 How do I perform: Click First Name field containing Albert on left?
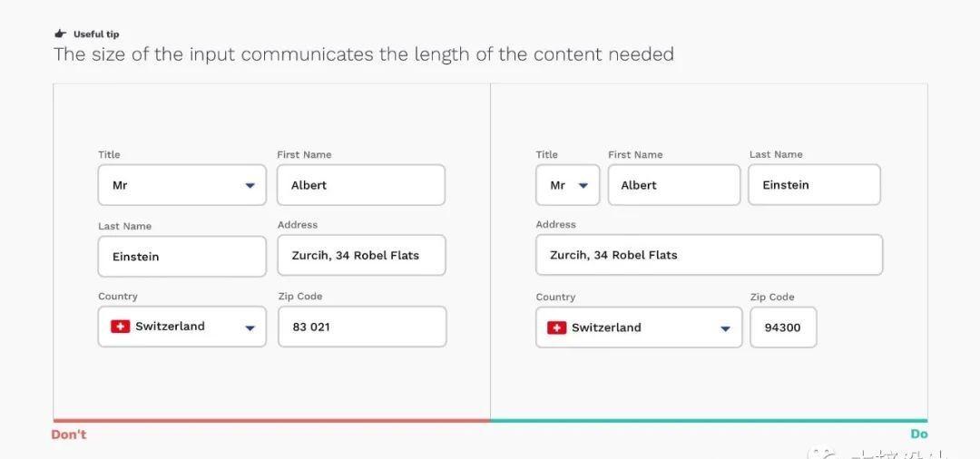pos(361,185)
